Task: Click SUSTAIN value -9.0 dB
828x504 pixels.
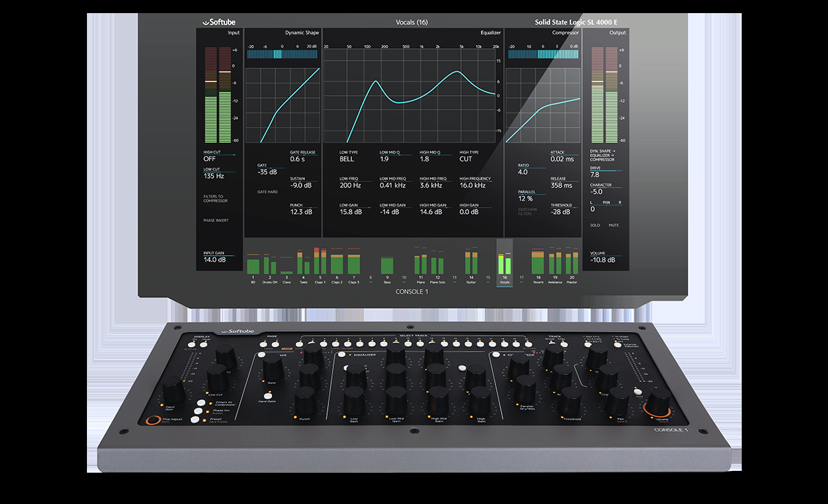Action: pos(301,185)
